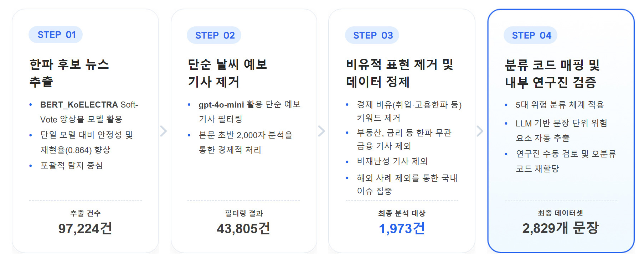Click the 2,829개 문장 final dataset figure
Screen dimensions: 644x265
560,228
